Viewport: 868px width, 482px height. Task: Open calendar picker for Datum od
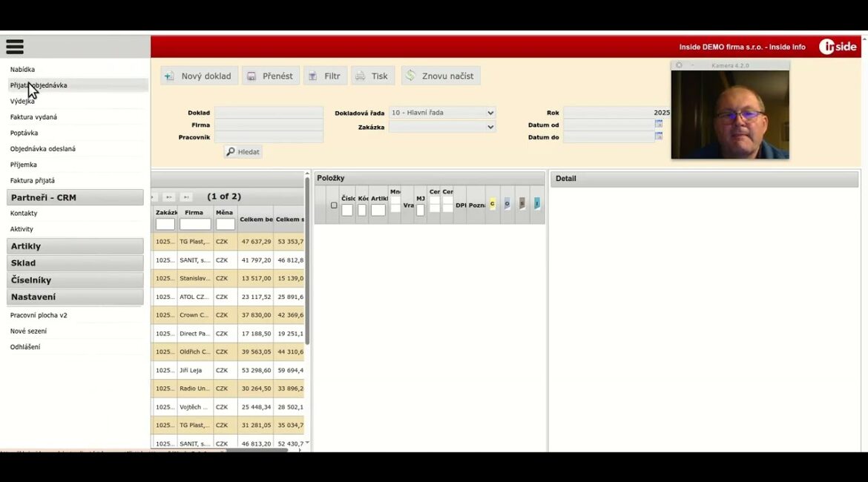658,125
